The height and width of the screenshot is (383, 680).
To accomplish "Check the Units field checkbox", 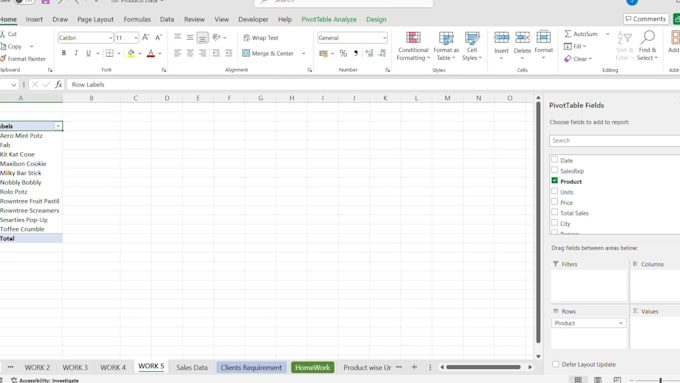I will (555, 191).
